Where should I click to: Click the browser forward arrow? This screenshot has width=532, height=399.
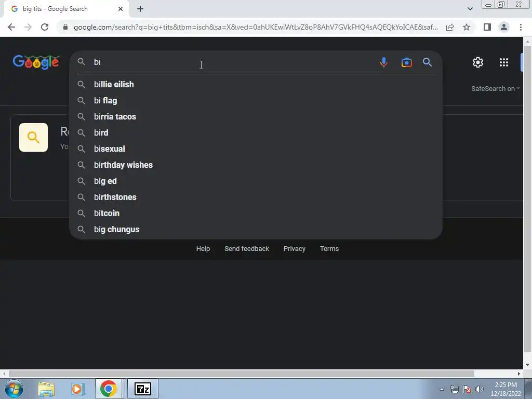28,27
